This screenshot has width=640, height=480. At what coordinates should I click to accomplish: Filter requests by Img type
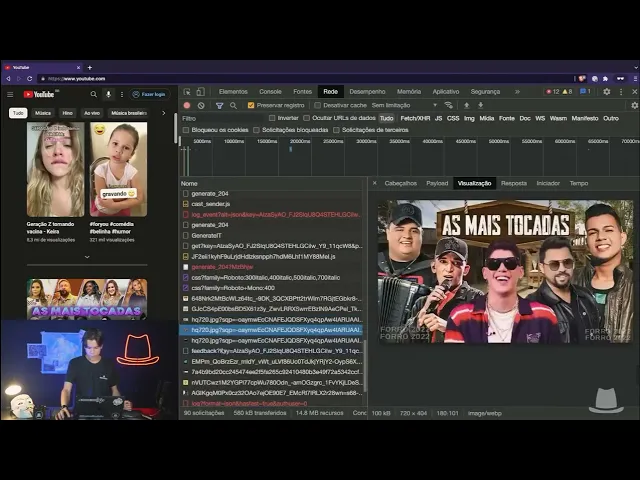pos(469,118)
